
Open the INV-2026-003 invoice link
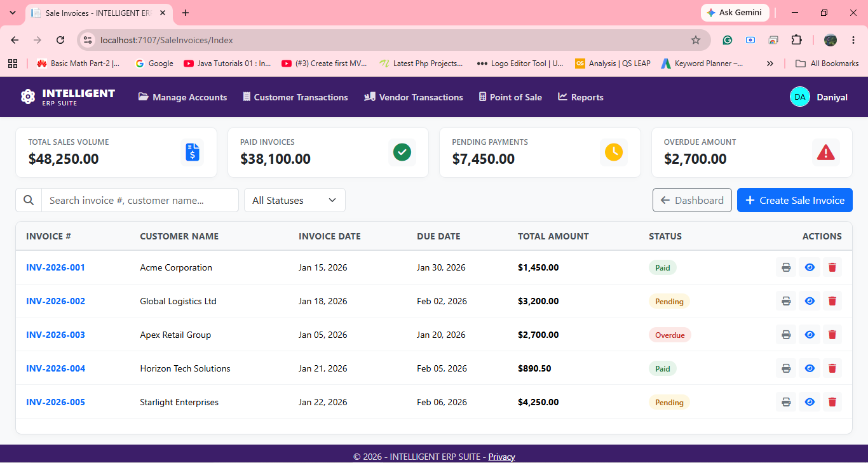tap(55, 335)
